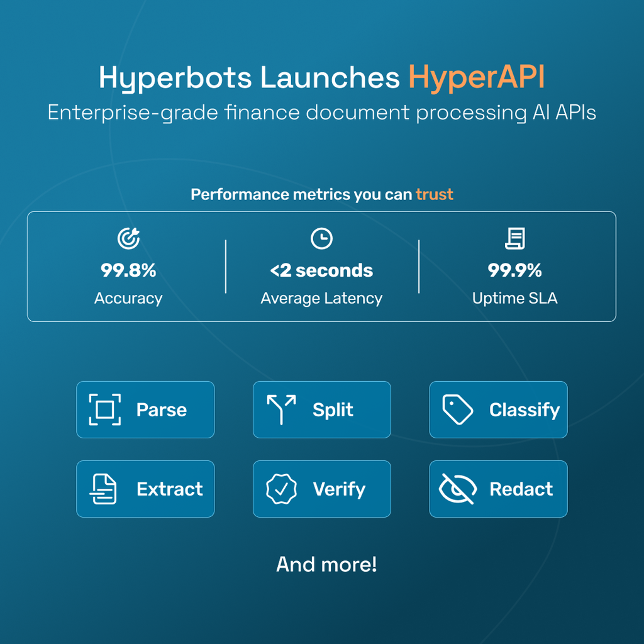
Task: Click the Redact crossed-eye icon
Action: coord(457,489)
